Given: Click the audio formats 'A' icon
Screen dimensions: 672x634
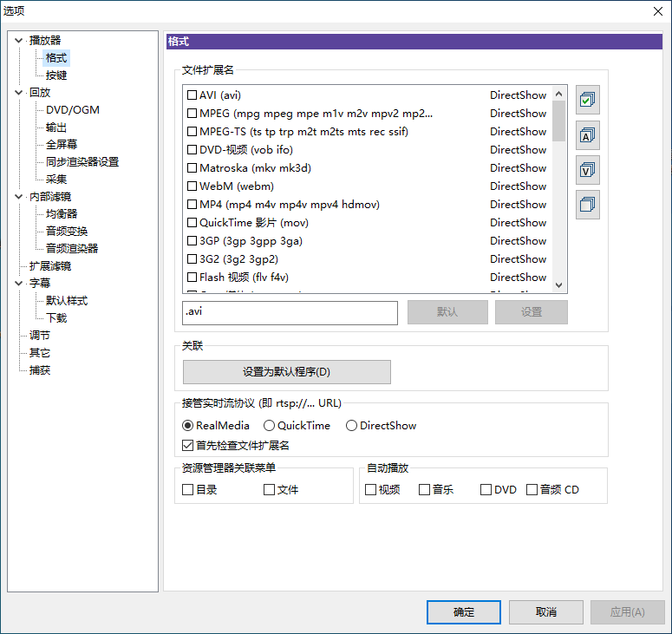Looking at the screenshot, I should 588,135.
